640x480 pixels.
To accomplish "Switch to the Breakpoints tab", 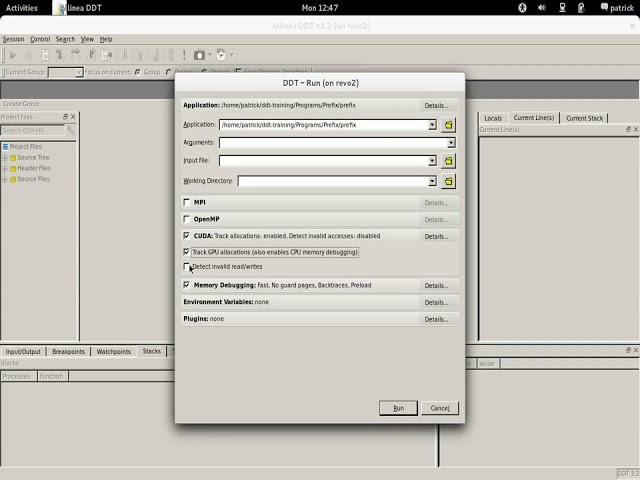I will [x=69, y=351].
